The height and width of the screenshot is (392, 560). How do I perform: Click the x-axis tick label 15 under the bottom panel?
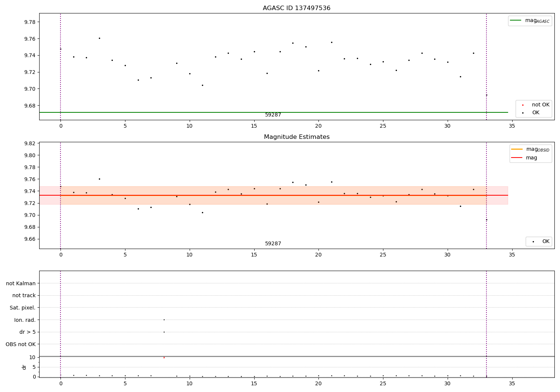click(254, 383)
